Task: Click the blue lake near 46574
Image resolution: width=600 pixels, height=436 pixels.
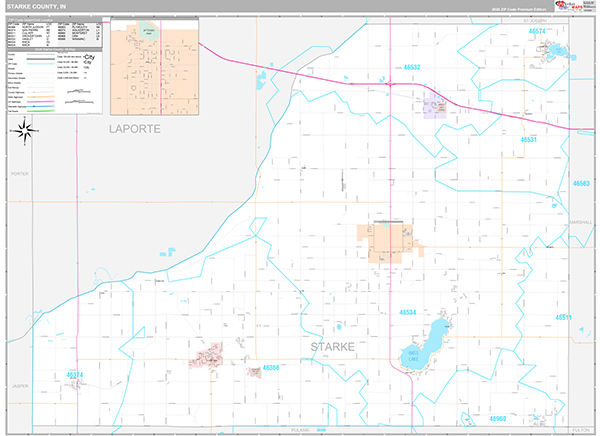Action: [x=557, y=51]
